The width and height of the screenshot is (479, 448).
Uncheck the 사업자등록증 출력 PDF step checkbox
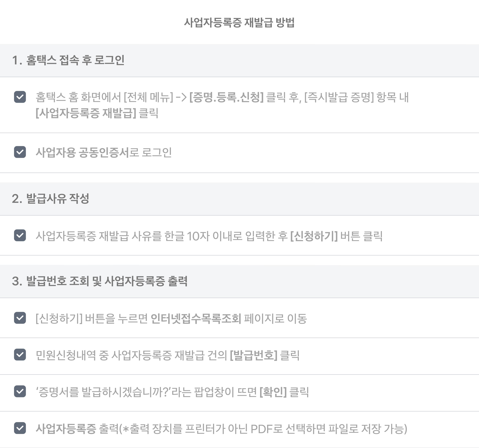(x=20, y=428)
